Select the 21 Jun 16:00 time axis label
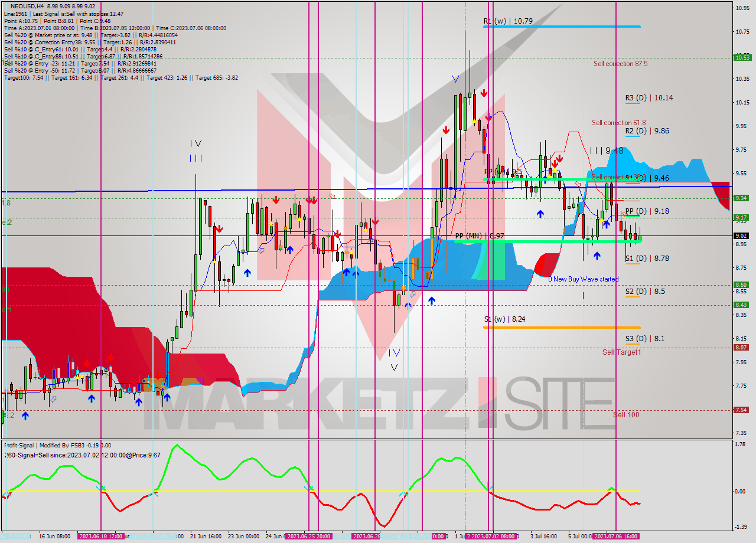Screen dimensions: 756x543 [206, 537]
